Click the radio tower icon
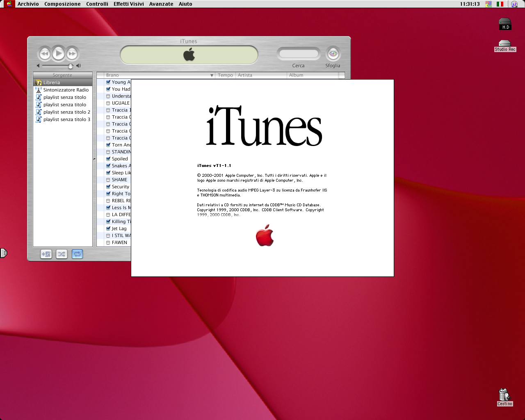 (x=39, y=90)
